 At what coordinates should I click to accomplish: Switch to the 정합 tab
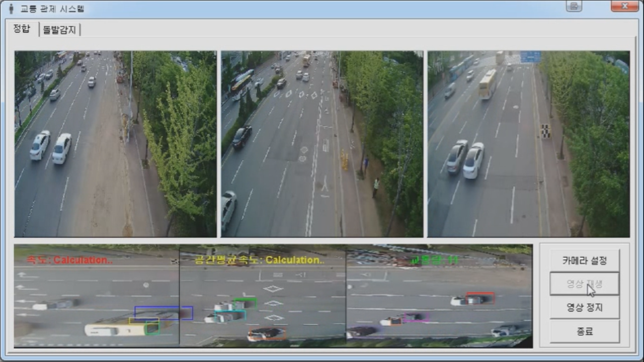pos(22,29)
